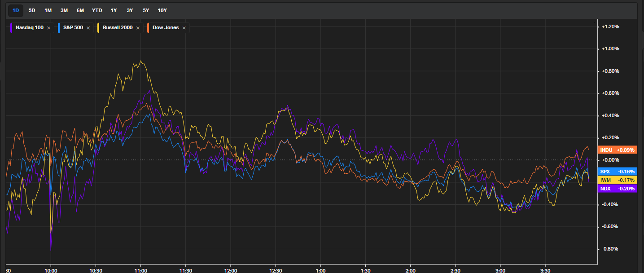The height and width of the screenshot is (273, 644).
Task: Open the 5Y chart view
Action: click(146, 10)
